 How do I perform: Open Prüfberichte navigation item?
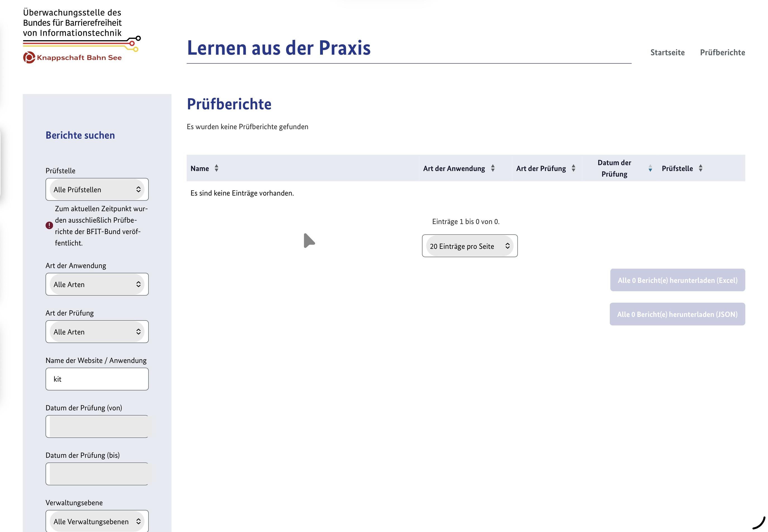point(722,53)
